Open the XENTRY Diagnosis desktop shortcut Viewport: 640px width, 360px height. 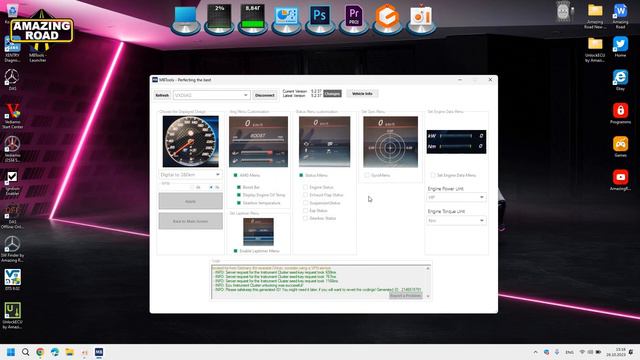click(12, 49)
